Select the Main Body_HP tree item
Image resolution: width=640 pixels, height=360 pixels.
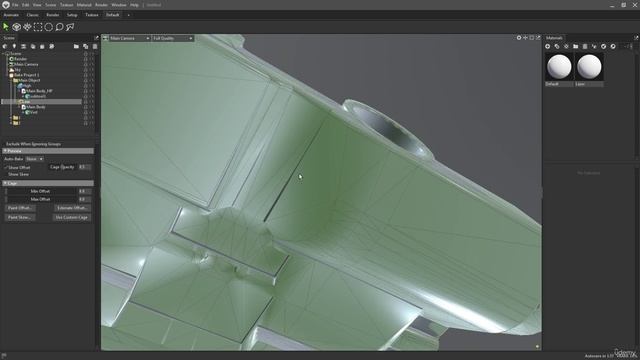[39, 91]
